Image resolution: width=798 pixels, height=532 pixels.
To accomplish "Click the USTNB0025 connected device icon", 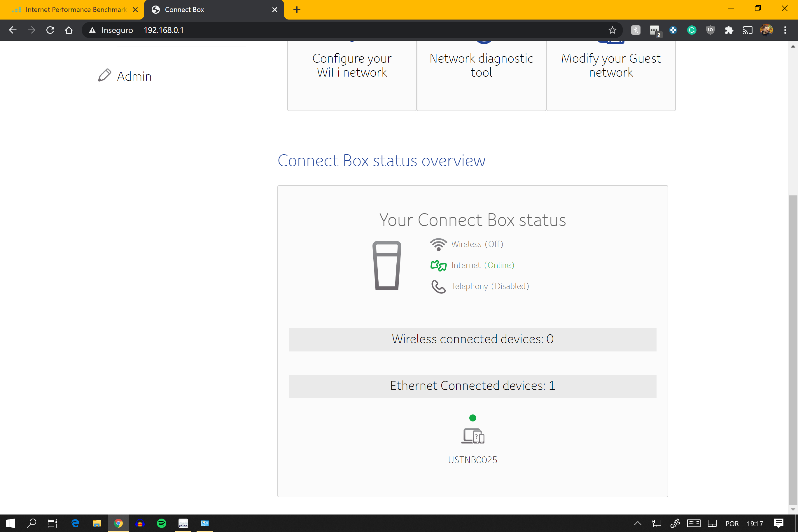I will coord(473,436).
